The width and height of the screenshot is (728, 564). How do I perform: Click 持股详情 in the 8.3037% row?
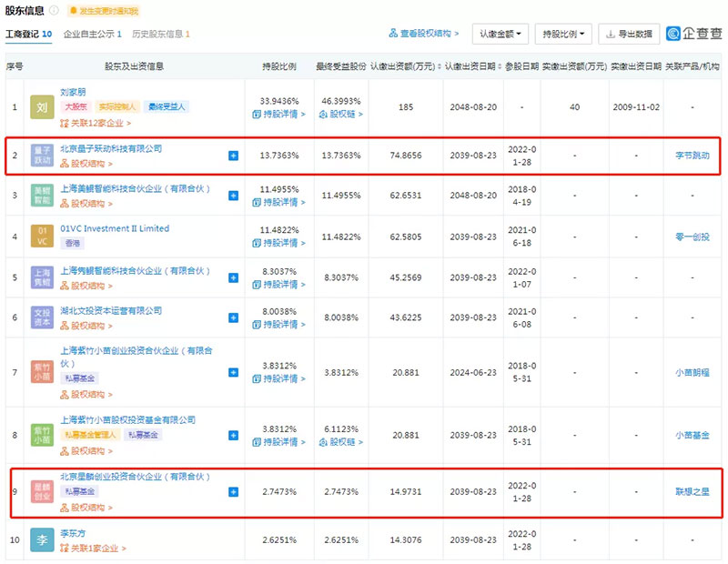[x=278, y=285]
